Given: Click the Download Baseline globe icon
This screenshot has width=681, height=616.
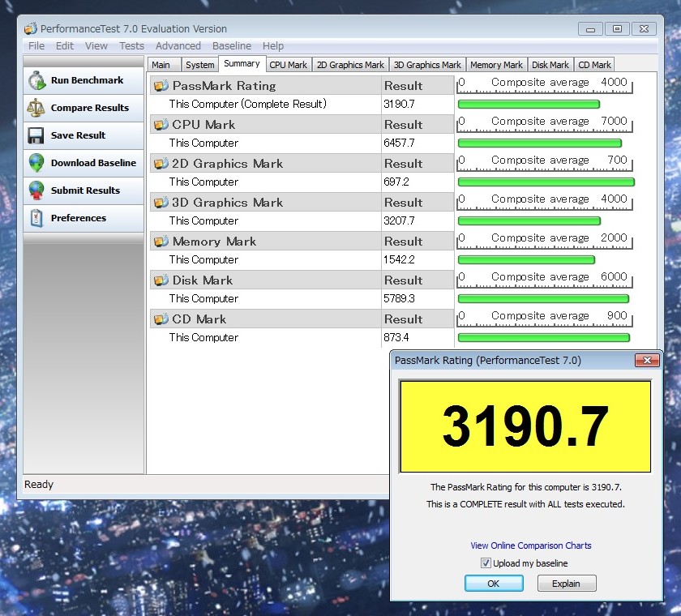Looking at the screenshot, I should pos(36,163).
